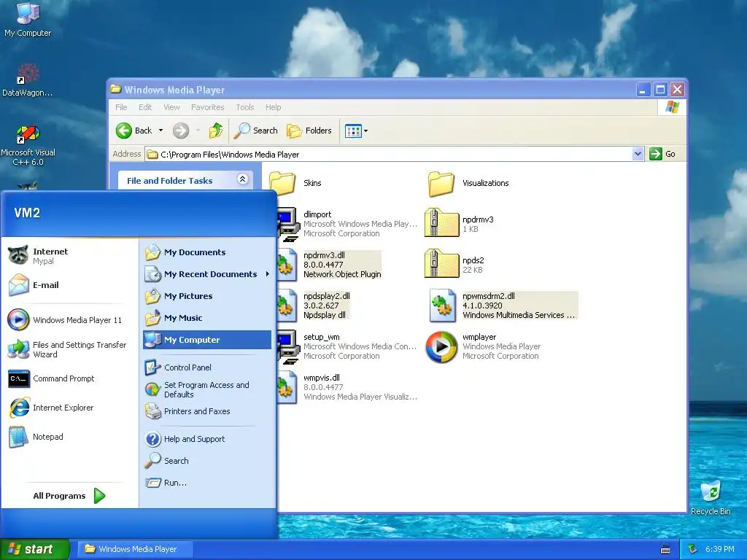This screenshot has height=560, width=747.
Task: Select the setup_wm file
Action: 347,346
